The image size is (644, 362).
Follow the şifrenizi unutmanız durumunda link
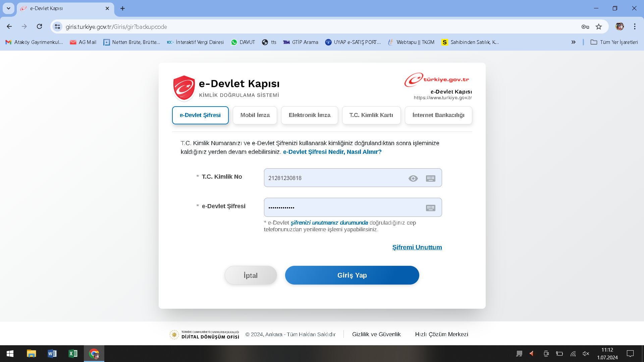(x=329, y=223)
